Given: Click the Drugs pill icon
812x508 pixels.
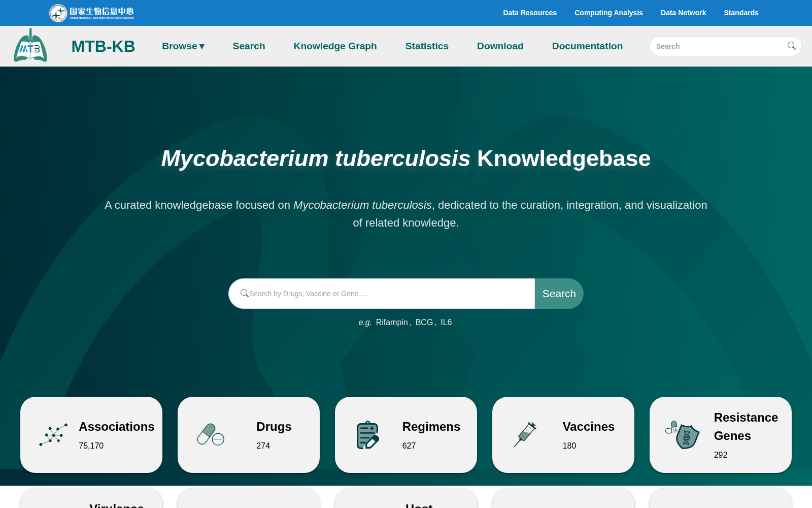Looking at the screenshot, I should (211, 435).
